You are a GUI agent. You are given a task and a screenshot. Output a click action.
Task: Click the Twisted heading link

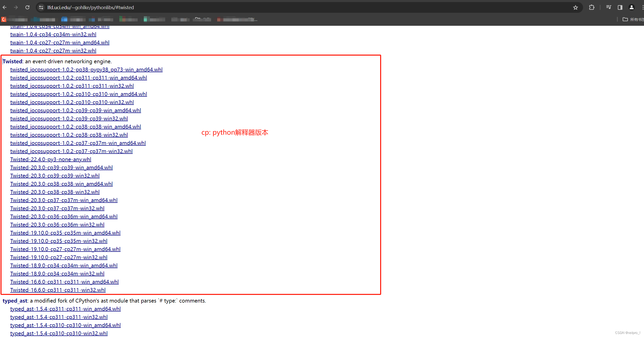(x=12, y=61)
